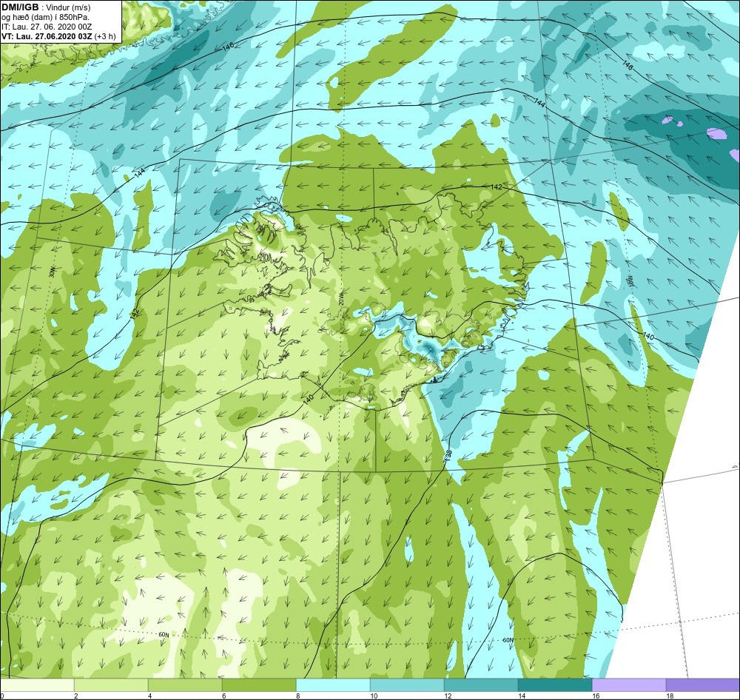Image resolution: width=740 pixels, height=700 pixels.
Task: Select the '146' contour label near Greenland coast
Action: pyautogui.click(x=228, y=47)
